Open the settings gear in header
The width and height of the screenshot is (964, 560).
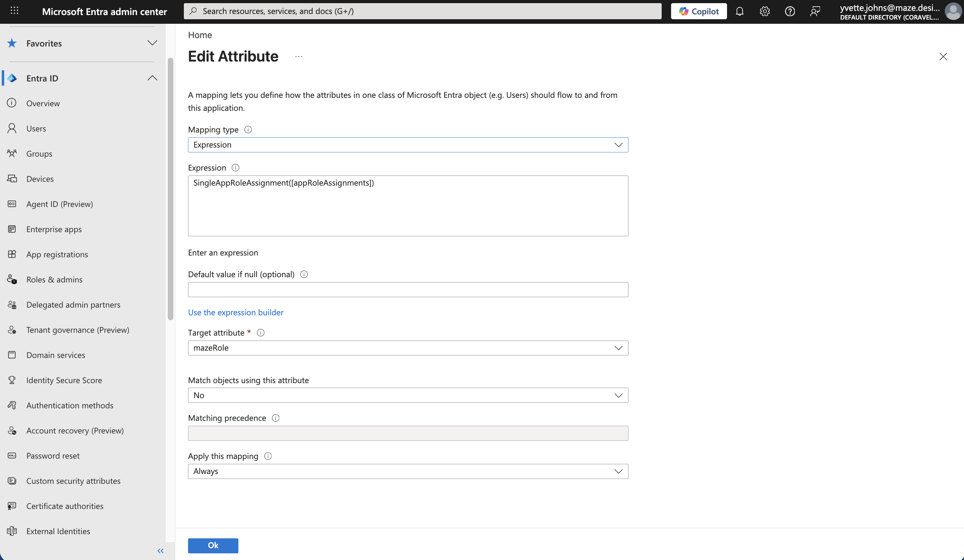tap(765, 12)
